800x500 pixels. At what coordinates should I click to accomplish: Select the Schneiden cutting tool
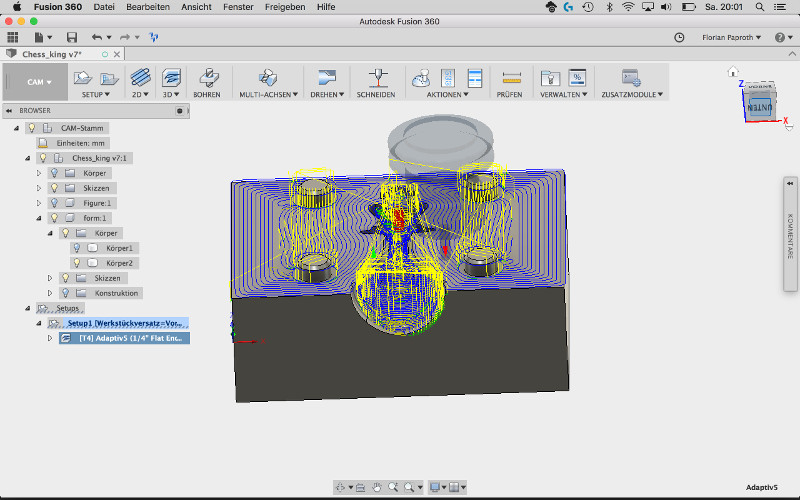pos(379,78)
